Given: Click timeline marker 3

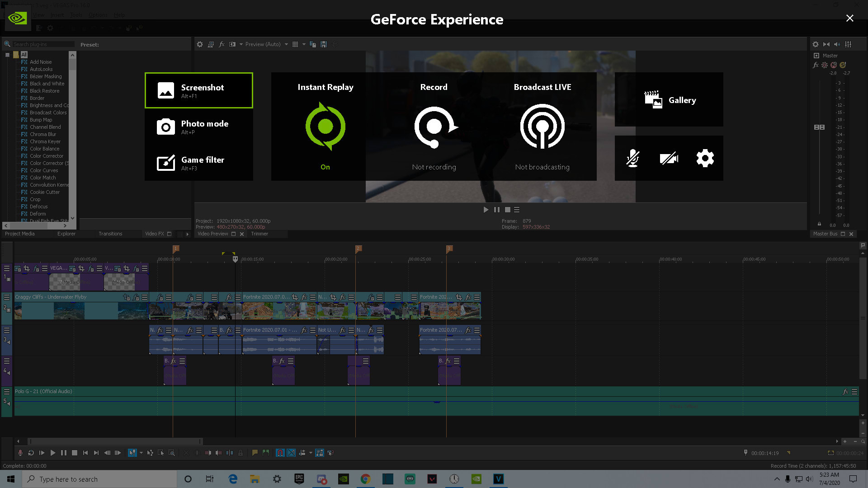Looking at the screenshot, I should [x=449, y=249].
